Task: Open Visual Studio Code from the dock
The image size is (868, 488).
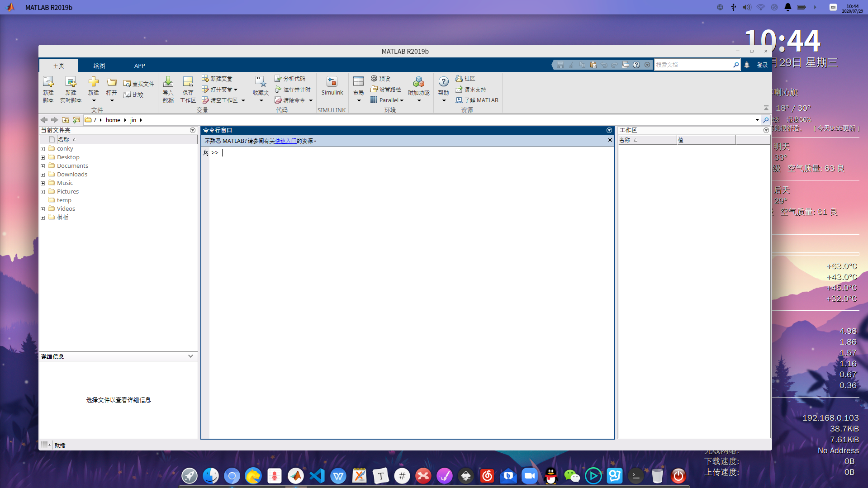Action: [x=317, y=476]
